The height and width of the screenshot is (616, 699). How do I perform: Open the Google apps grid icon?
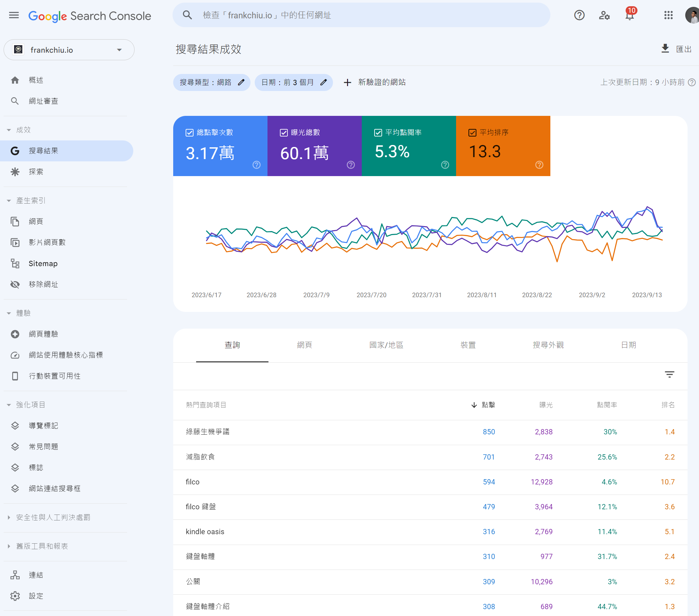click(668, 15)
